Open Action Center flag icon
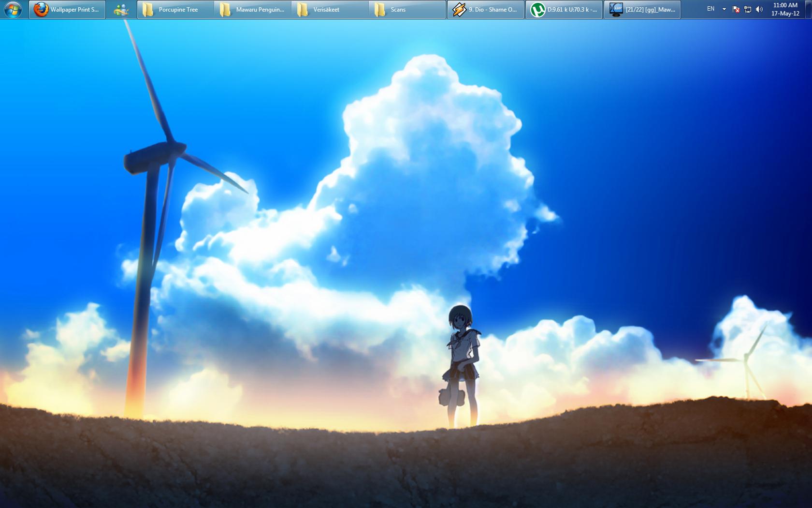The width and height of the screenshot is (812, 508). 736,9
